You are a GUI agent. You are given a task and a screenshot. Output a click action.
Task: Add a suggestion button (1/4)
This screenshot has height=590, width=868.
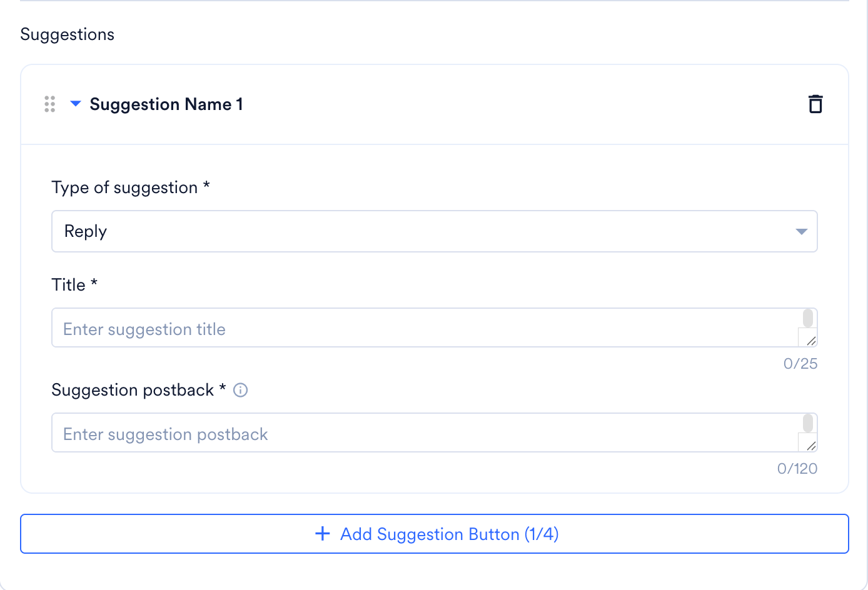click(x=435, y=534)
